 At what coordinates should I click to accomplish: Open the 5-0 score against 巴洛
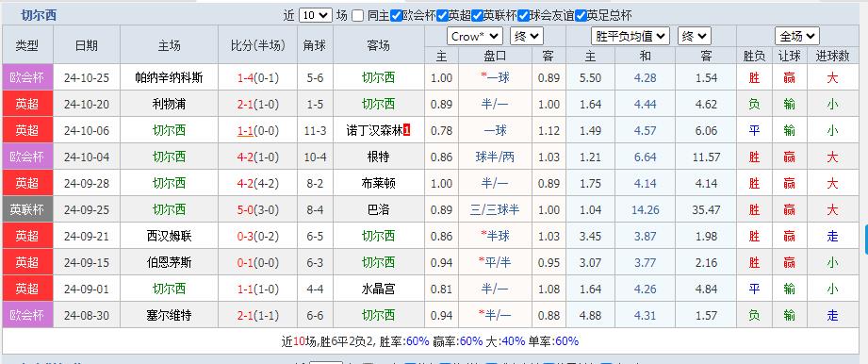[x=246, y=210]
